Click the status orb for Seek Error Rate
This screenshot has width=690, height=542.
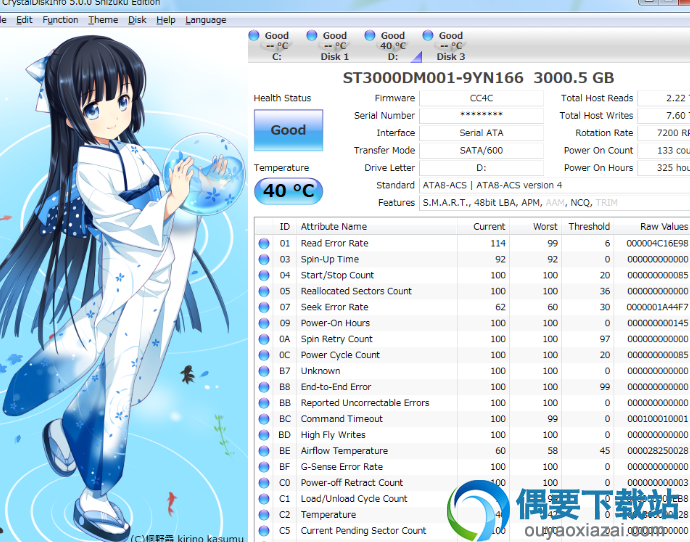[x=264, y=307]
